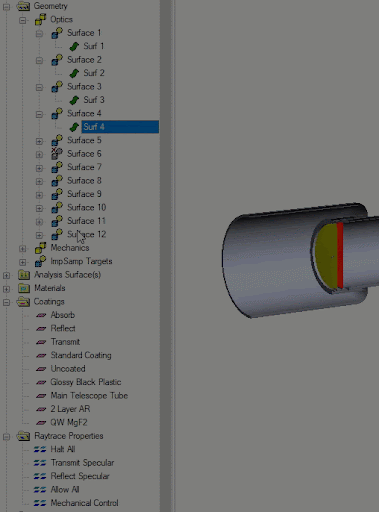Click the Surf 1 green surface icon
The height and width of the screenshot is (512, 379).
coord(74,46)
